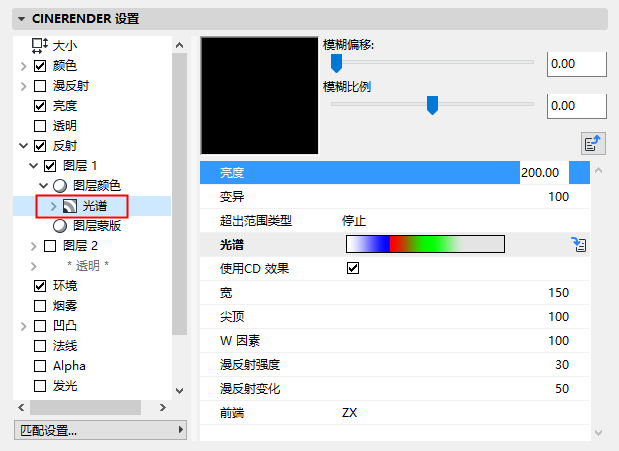Collapse the 图层 1 node
This screenshot has width=619, height=451.
click(34, 166)
